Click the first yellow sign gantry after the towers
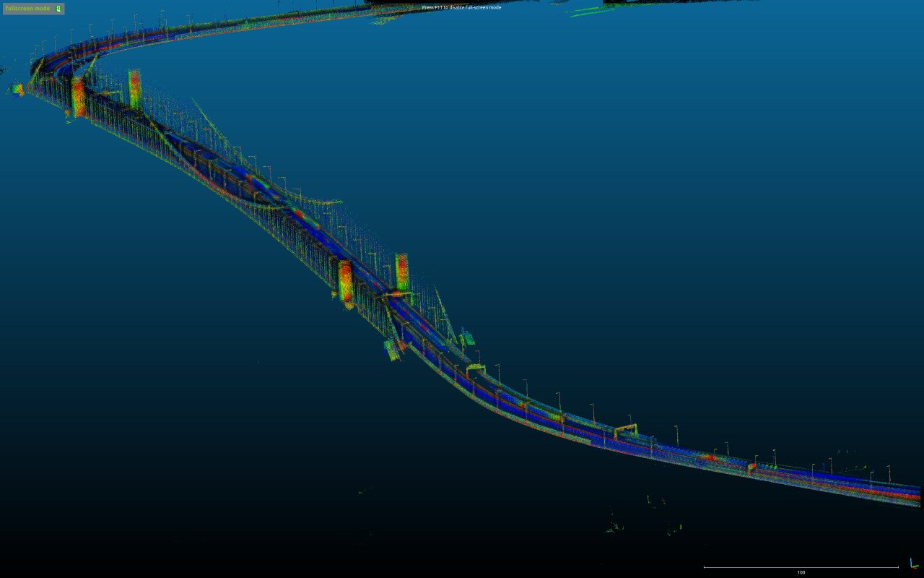The image size is (924, 578). [x=476, y=370]
